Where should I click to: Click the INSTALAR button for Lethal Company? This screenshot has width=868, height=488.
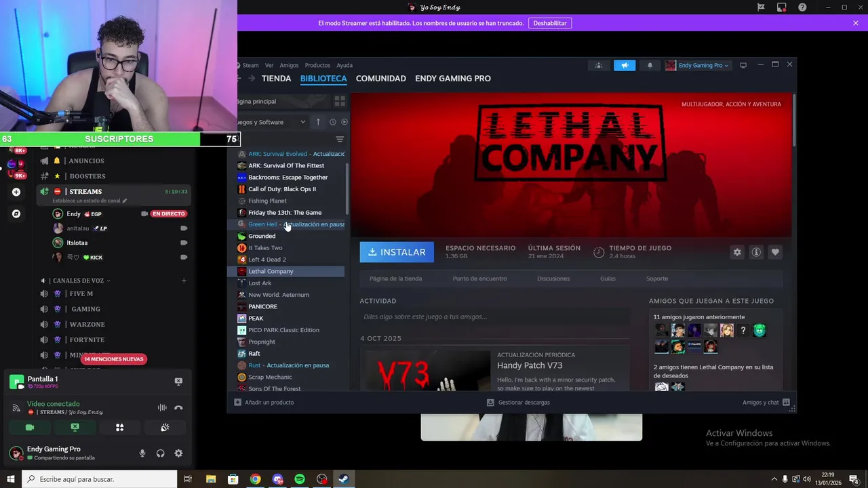[x=397, y=252]
